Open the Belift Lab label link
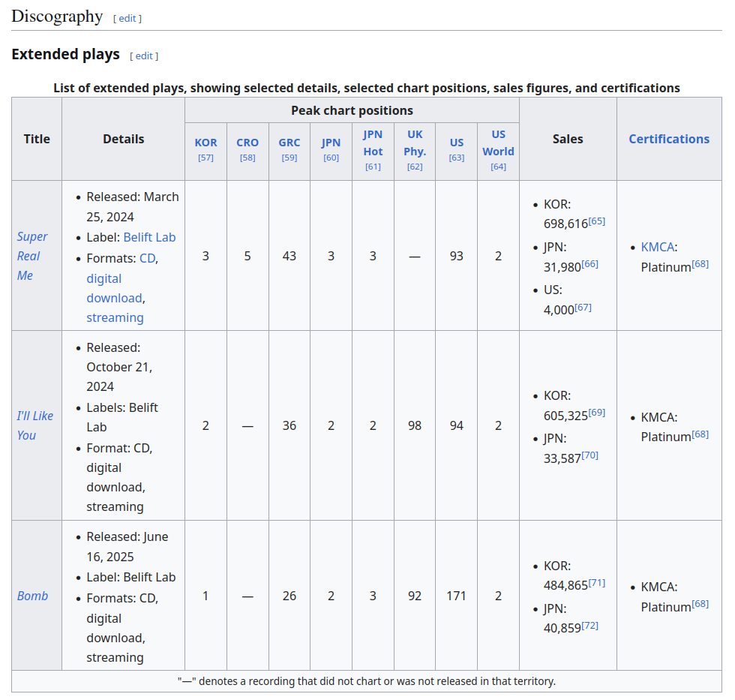This screenshot has width=735, height=700. [149, 237]
